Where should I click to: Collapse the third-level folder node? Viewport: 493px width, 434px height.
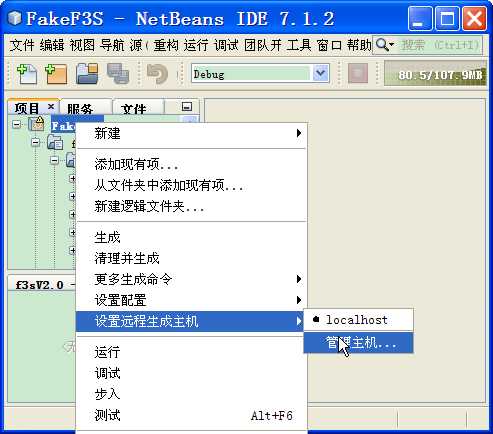click(54, 161)
